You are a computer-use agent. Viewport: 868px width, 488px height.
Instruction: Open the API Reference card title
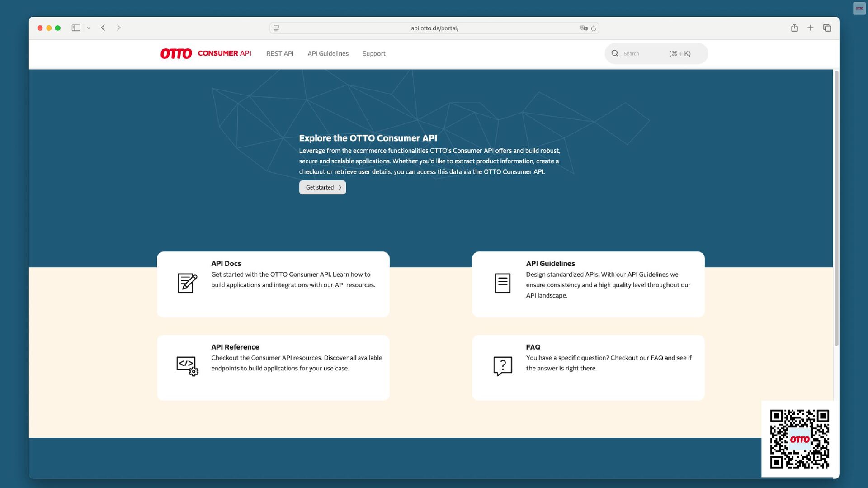[235, 347]
